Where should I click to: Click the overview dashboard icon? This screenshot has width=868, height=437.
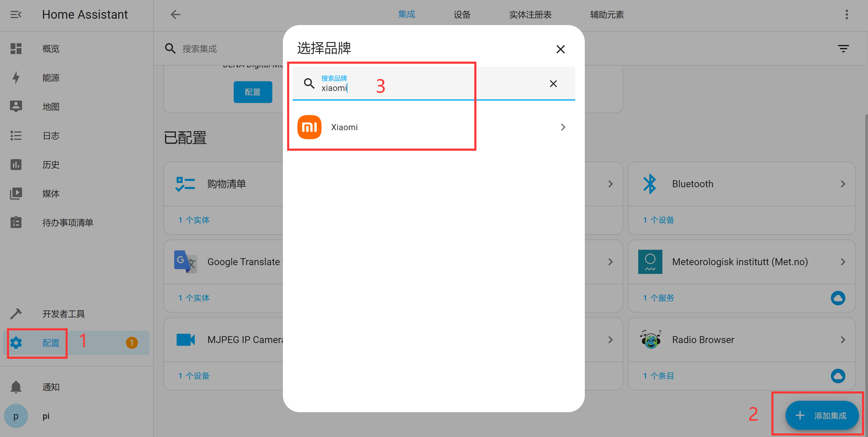[x=16, y=49]
